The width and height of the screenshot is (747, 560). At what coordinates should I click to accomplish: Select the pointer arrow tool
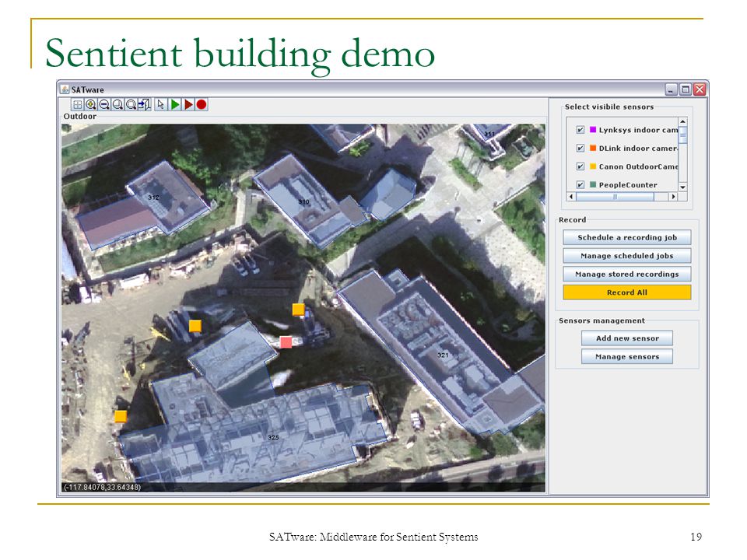point(160,104)
